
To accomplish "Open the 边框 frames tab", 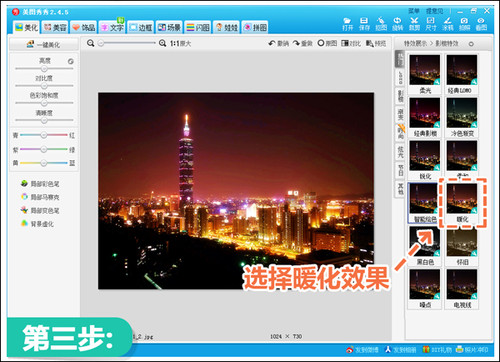I will point(141,27).
